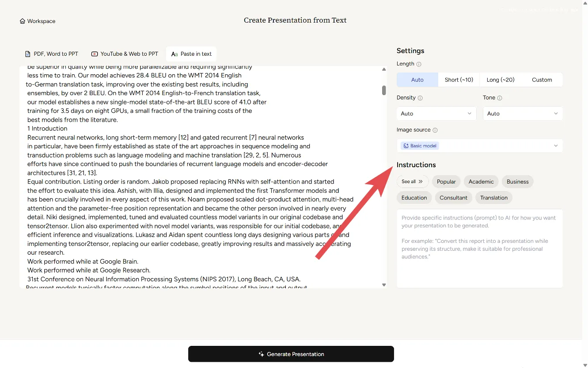
Task: Choose the Long (~20) length option
Action: (500, 80)
